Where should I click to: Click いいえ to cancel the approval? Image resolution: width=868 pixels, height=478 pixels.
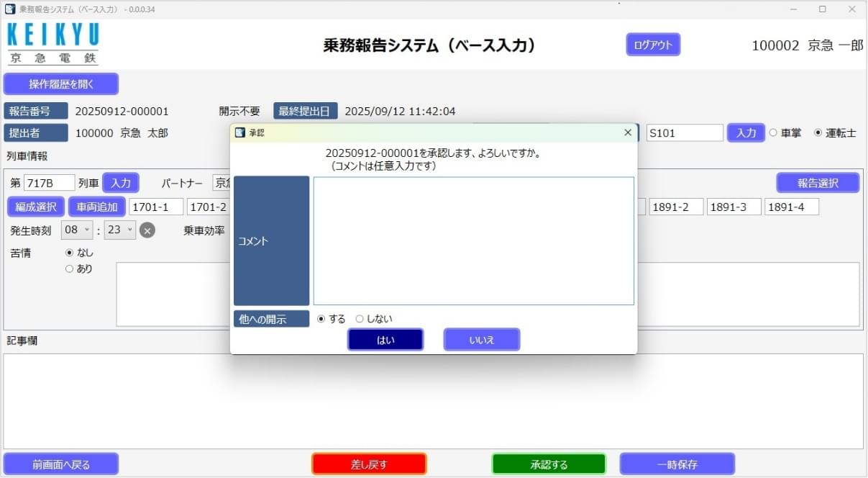point(481,339)
